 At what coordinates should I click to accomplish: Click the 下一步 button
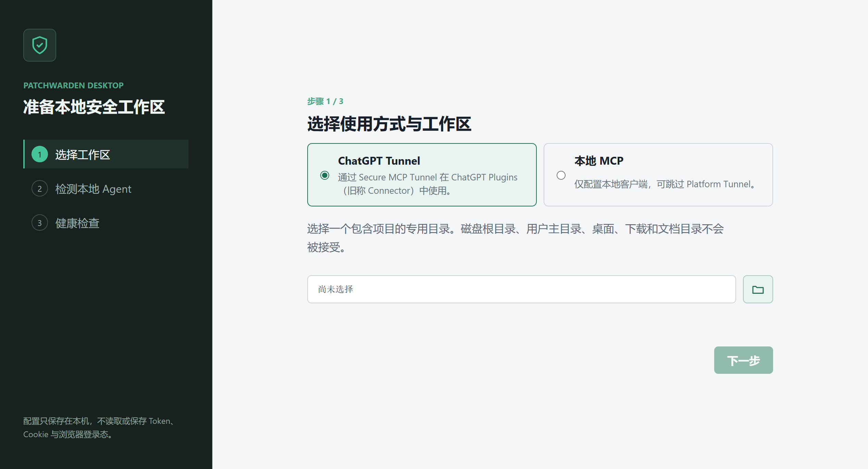pyautogui.click(x=743, y=360)
